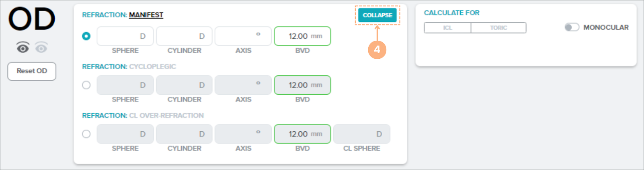
Task: Toggle the Monocular switch
Action: coord(572,27)
